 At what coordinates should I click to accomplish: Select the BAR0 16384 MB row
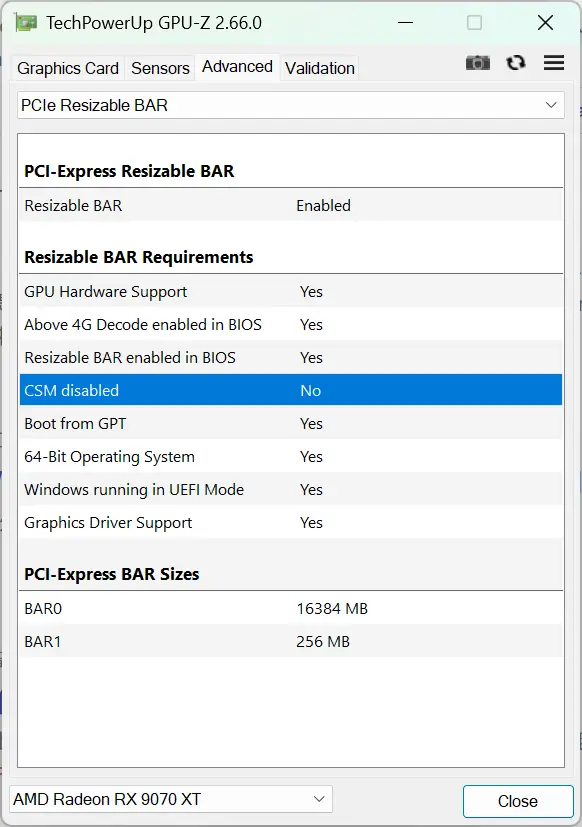[x=291, y=609]
